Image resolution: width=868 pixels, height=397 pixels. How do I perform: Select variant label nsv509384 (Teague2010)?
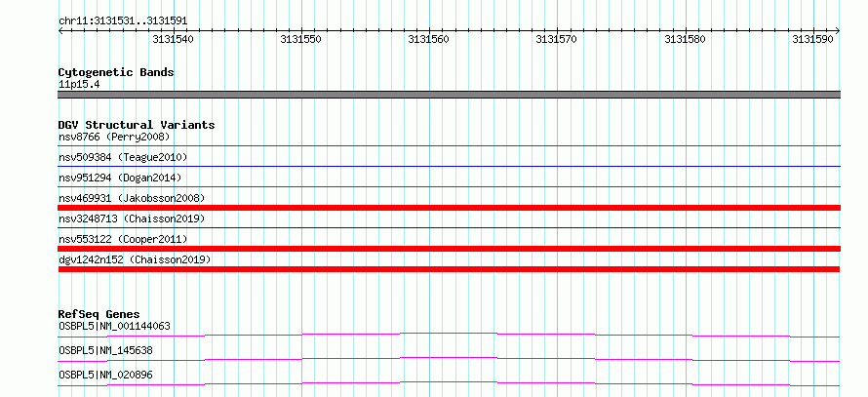123,157
